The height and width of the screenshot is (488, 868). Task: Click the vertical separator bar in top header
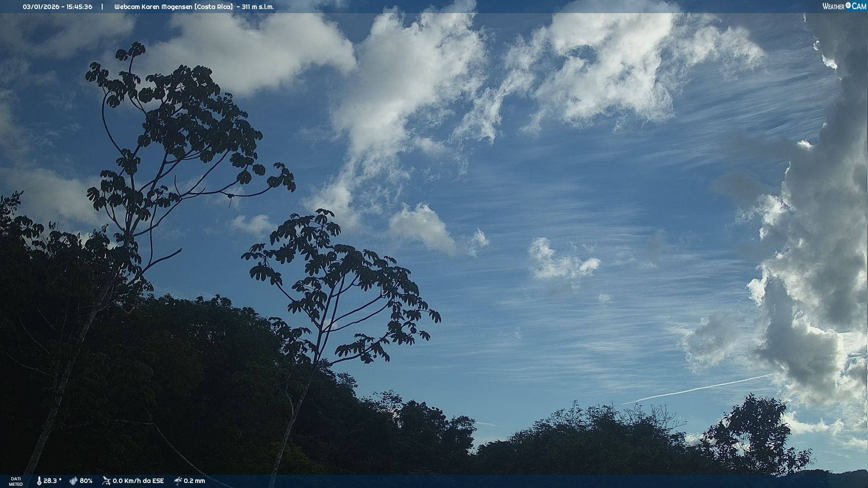[x=102, y=7]
